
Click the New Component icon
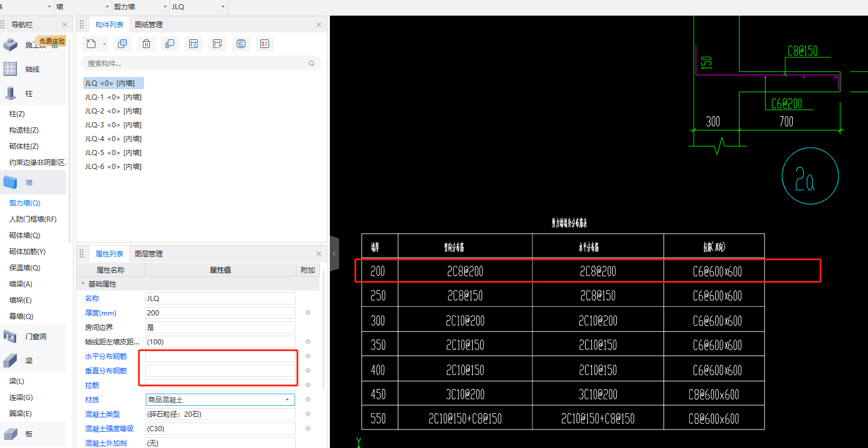[91, 44]
